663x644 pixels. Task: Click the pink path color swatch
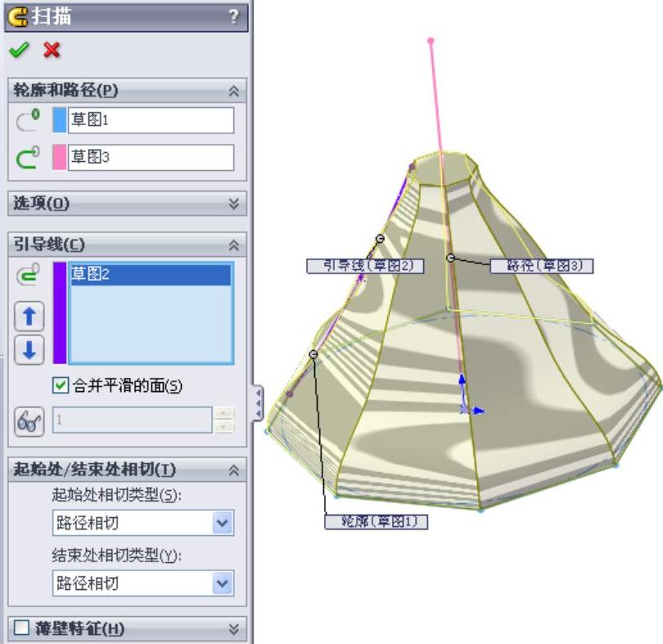[60, 157]
